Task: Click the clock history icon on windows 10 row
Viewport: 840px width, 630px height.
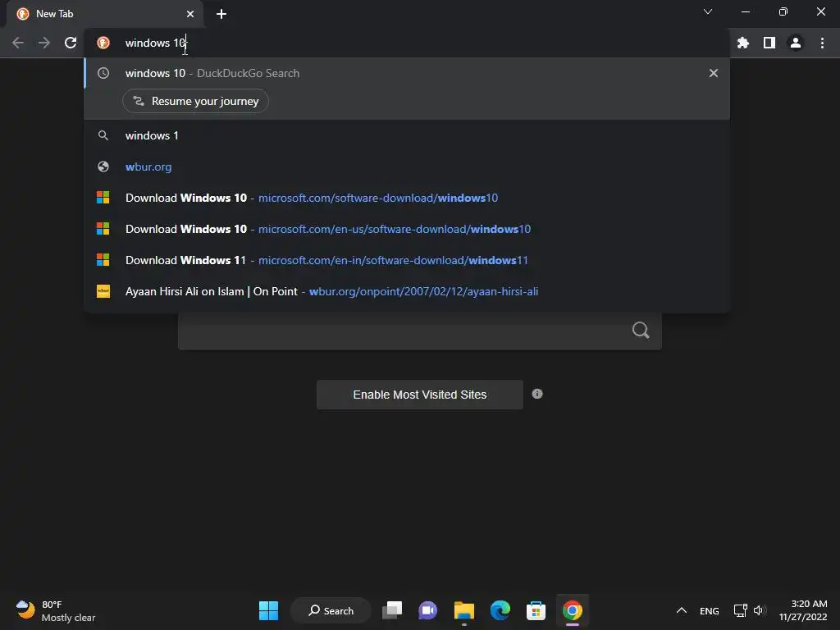Action: (x=103, y=73)
